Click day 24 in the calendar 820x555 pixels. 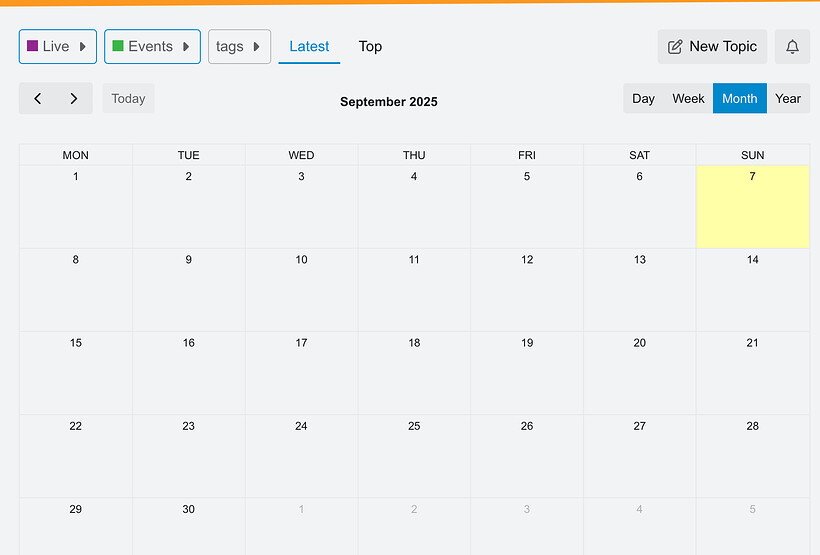tap(301, 456)
